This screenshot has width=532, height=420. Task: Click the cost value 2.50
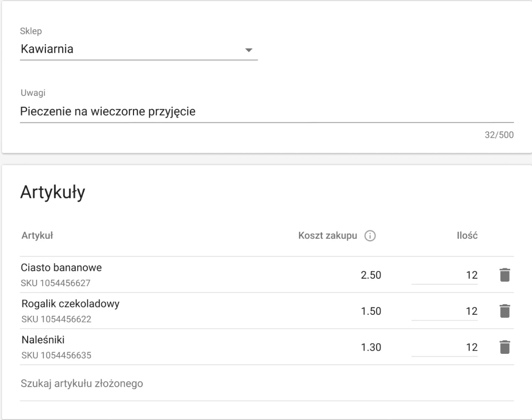tap(371, 275)
